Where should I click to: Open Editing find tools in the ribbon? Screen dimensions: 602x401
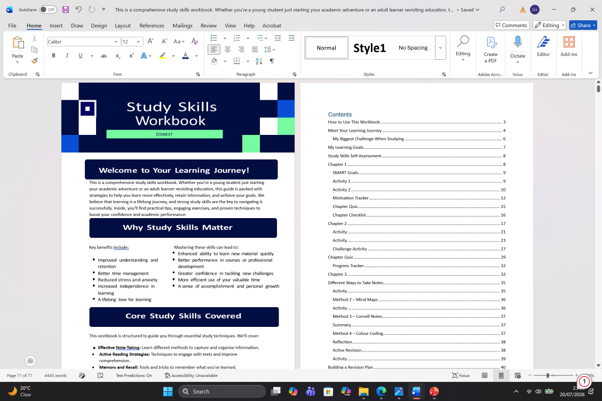pyautogui.click(x=463, y=48)
